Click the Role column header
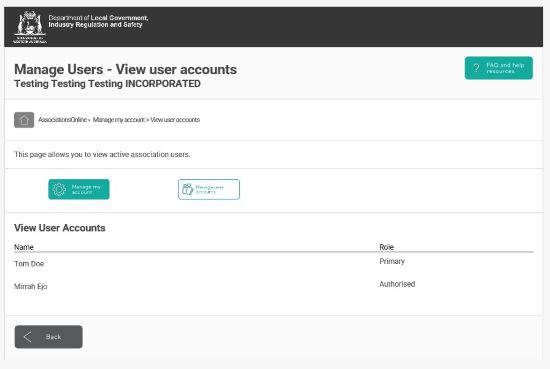 point(386,247)
